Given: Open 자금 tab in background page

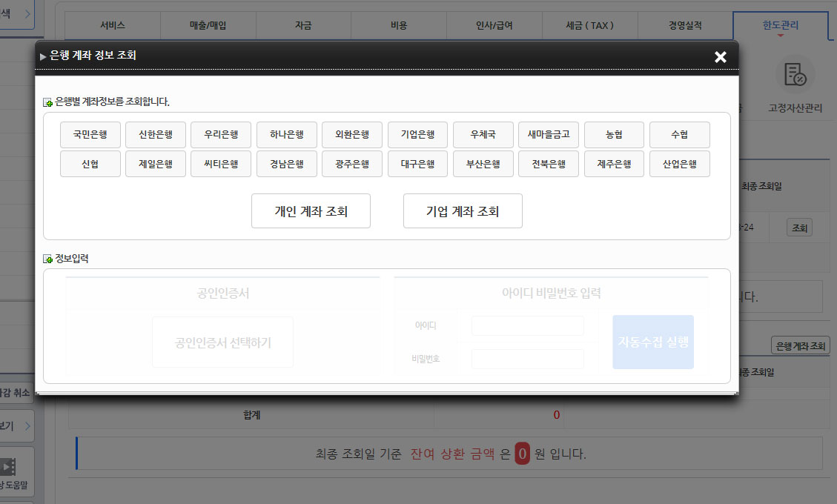Looking at the screenshot, I should point(303,25).
